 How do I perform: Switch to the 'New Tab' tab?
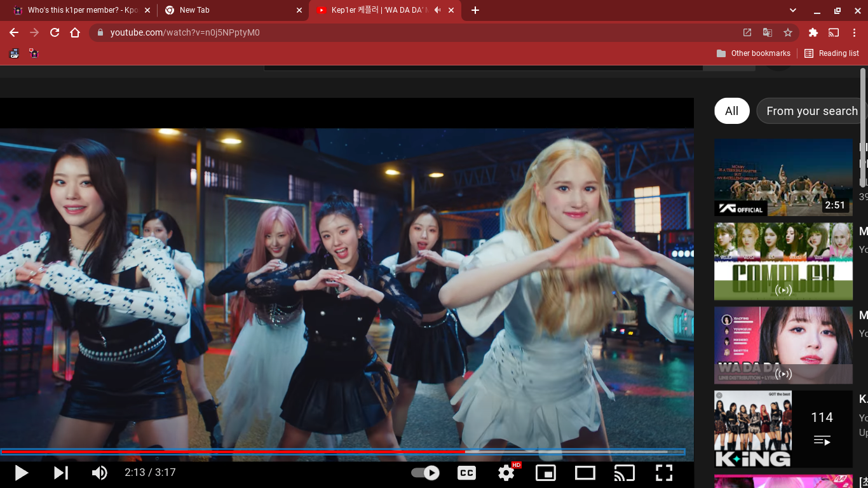pos(233,10)
